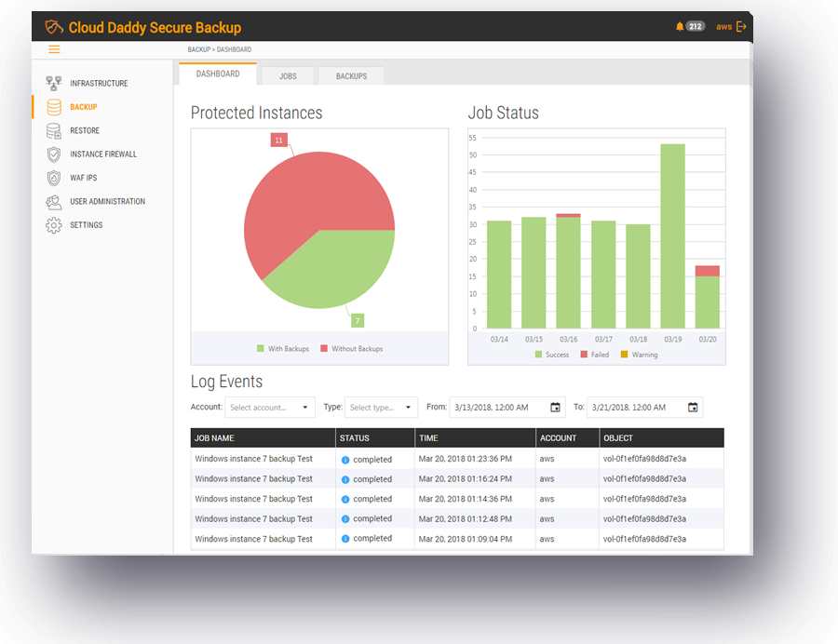The height and width of the screenshot is (644, 838).
Task: Toggle Without Backups legend entry
Action: pyautogui.click(x=352, y=349)
